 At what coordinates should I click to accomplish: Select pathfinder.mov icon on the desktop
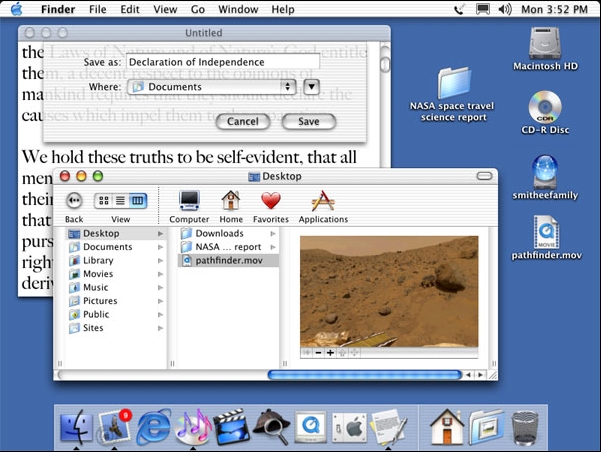click(x=546, y=238)
